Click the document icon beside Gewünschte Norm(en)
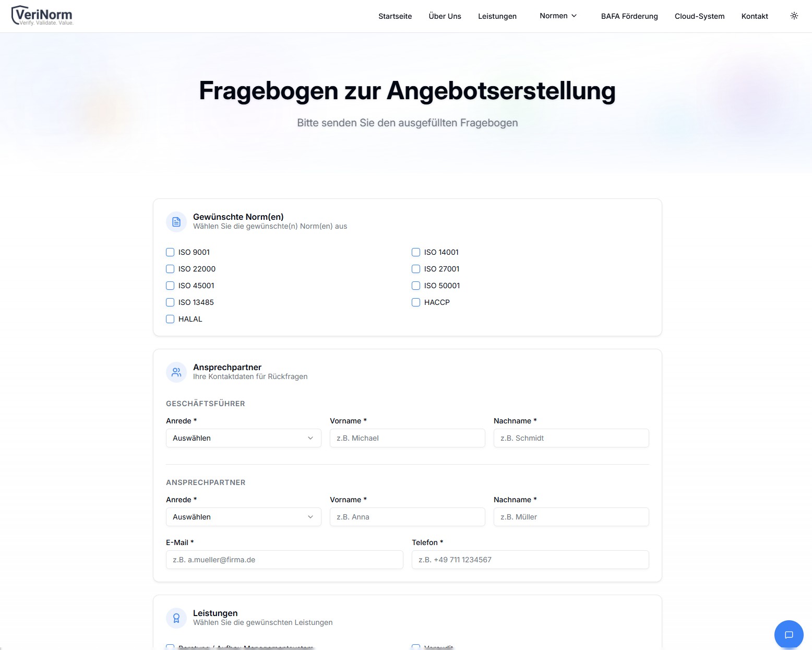The height and width of the screenshot is (650, 812). 176,221
